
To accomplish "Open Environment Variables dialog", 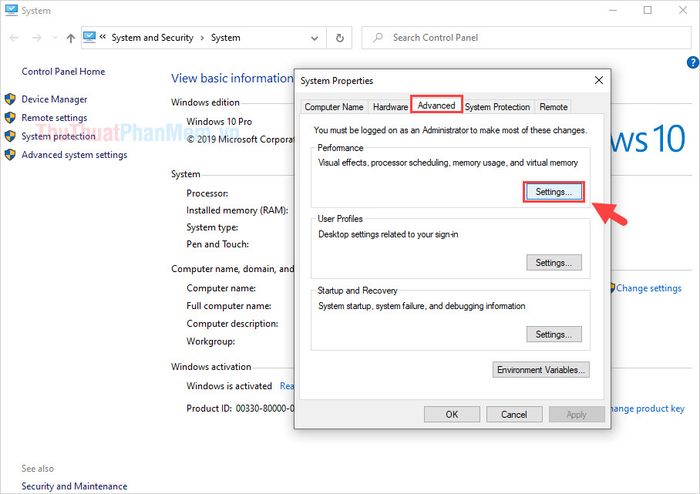I will [x=541, y=370].
